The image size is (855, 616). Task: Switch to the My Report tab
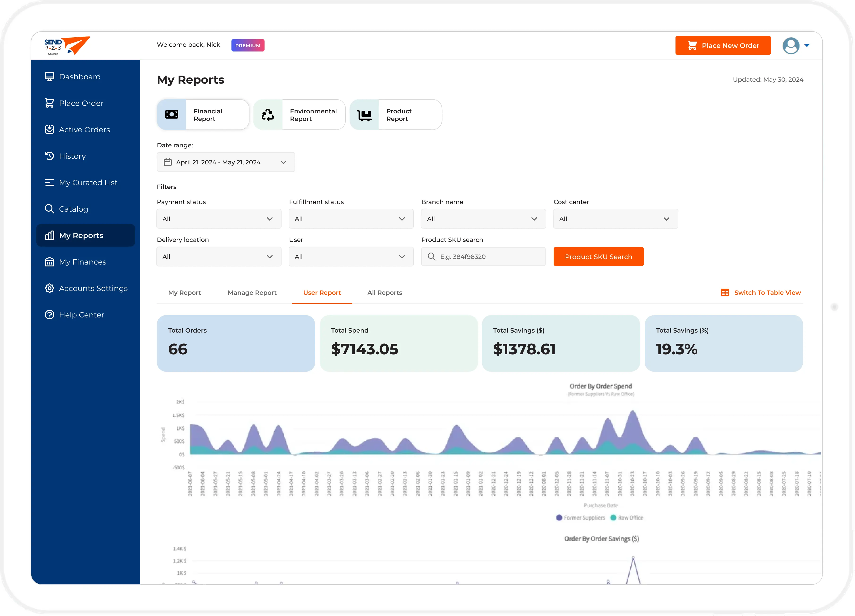(184, 293)
